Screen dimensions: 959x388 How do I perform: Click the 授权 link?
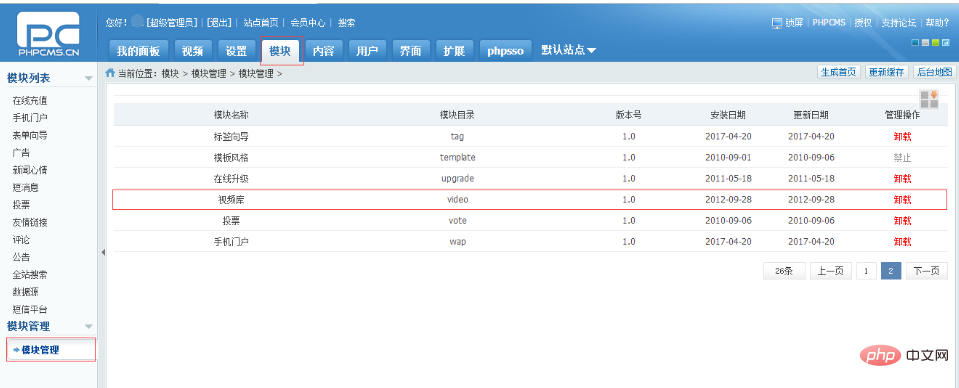(863, 23)
